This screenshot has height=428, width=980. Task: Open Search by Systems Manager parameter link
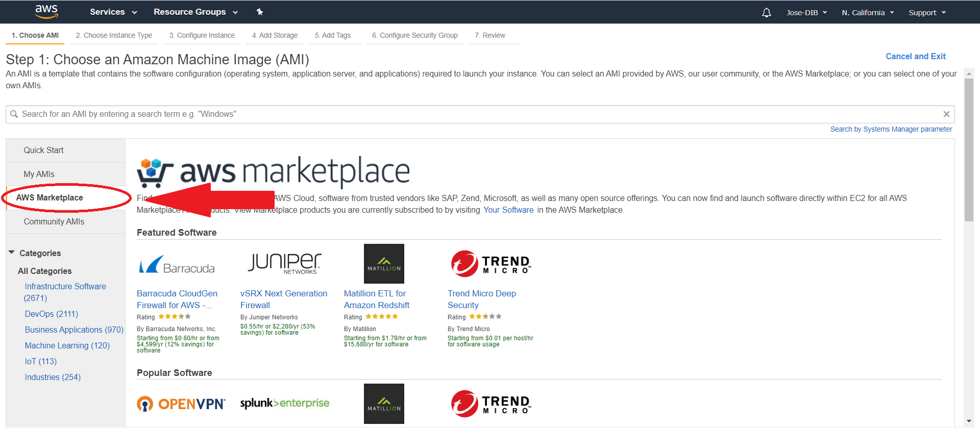click(x=891, y=129)
